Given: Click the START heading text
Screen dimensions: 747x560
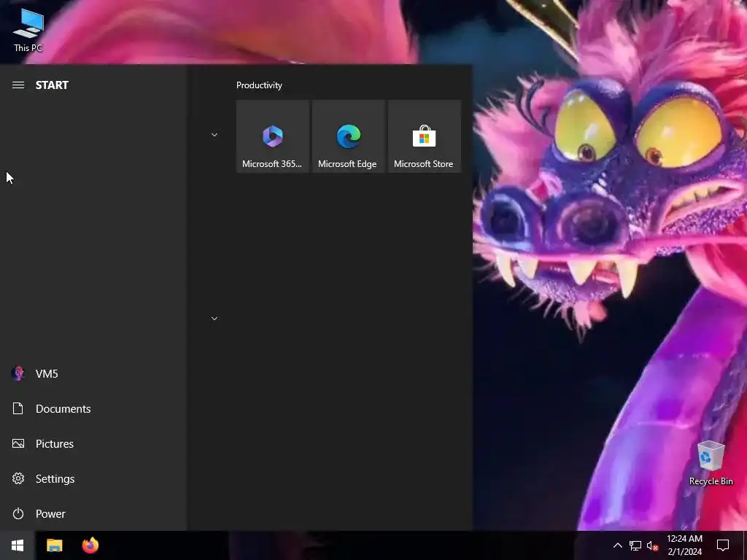Looking at the screenshot, I should pos(52,85).
